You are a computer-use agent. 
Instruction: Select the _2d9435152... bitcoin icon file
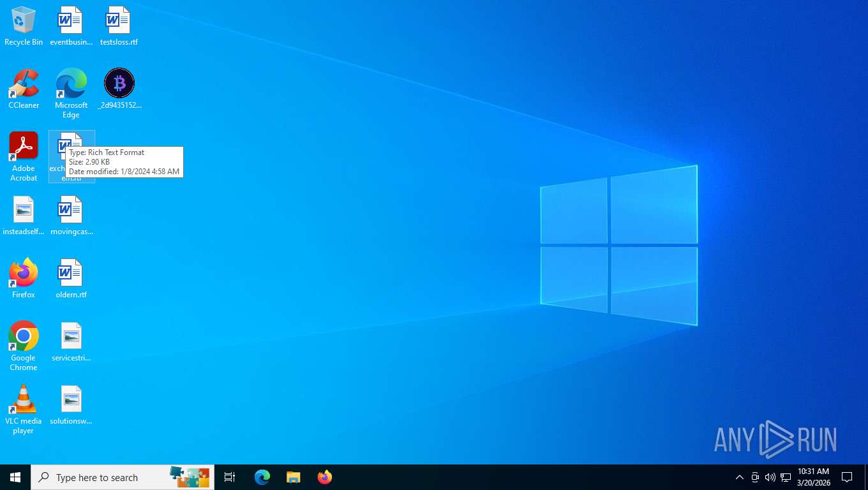pos(119,89)
